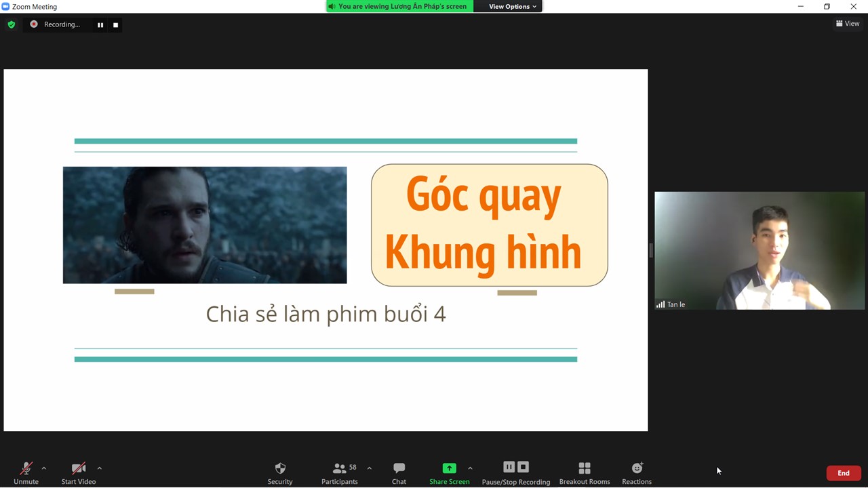Image resolution: width=868 pixels, height=488 pixels.
Task: Unmute the microphone
Action: pyautogui.click(x=26, y=472)
